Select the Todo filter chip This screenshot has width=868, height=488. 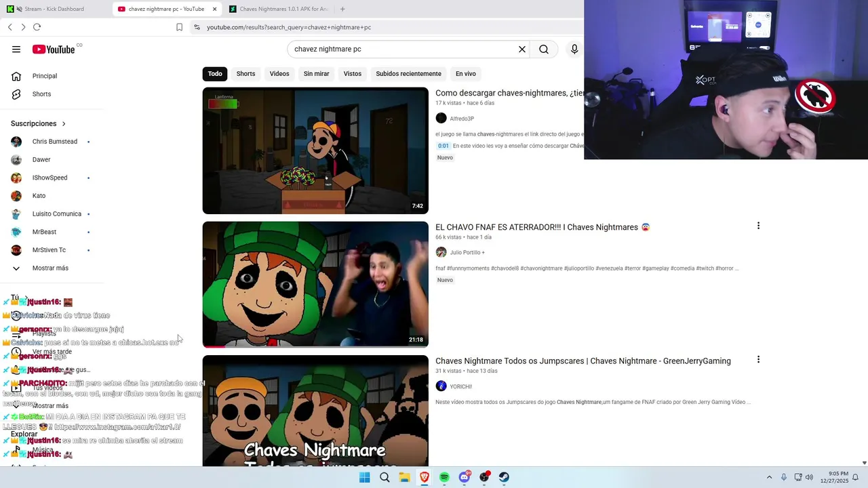[215, 74]
